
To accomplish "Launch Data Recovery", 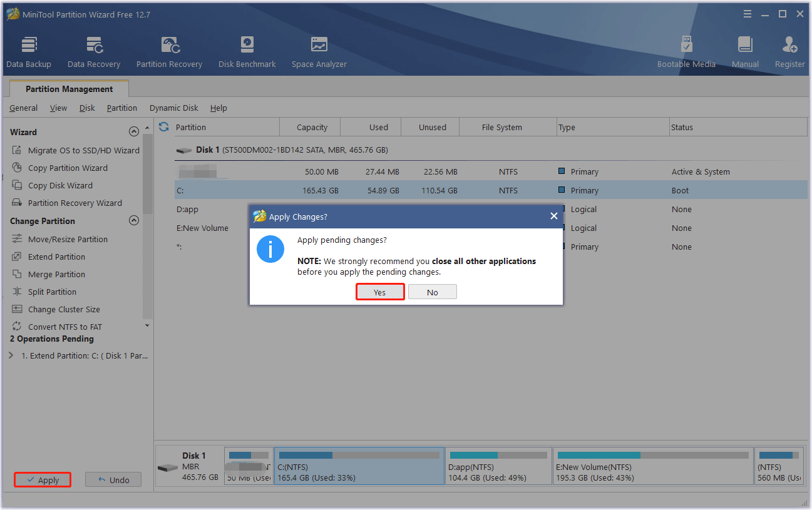I will (x=93, y=50).
